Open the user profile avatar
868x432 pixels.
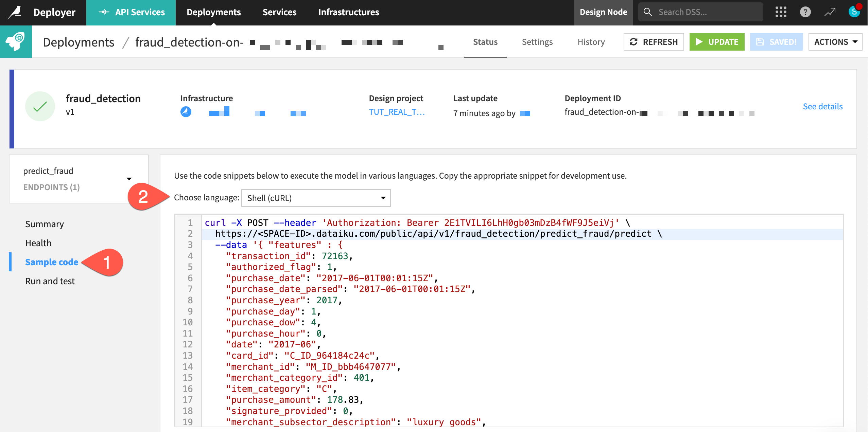point(854,11)
